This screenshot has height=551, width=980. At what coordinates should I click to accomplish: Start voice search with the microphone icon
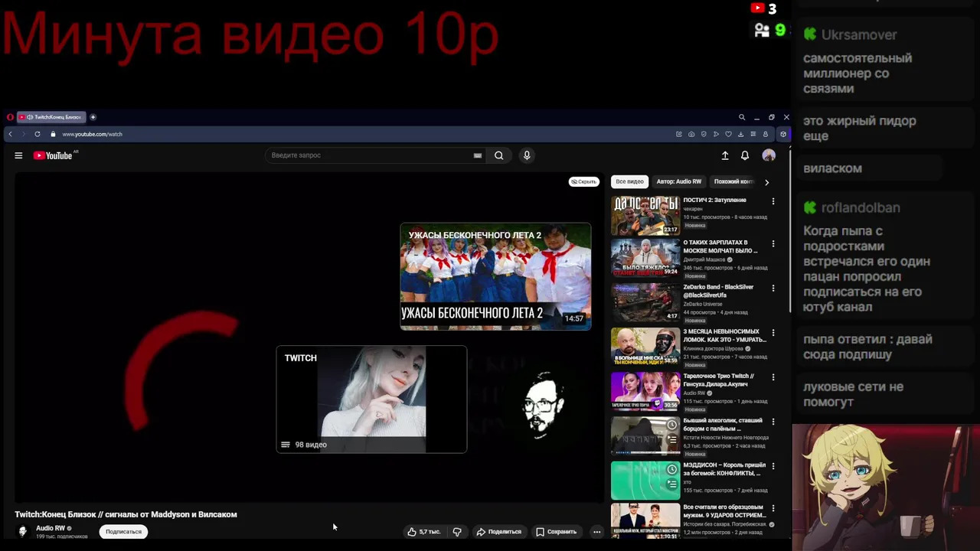[527, 155]
